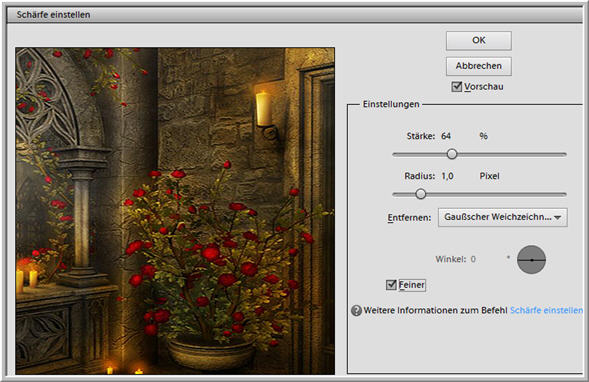589x382 pixels.
Task: Click the Einstellungen group label
Action: click(x=391, y=104)
